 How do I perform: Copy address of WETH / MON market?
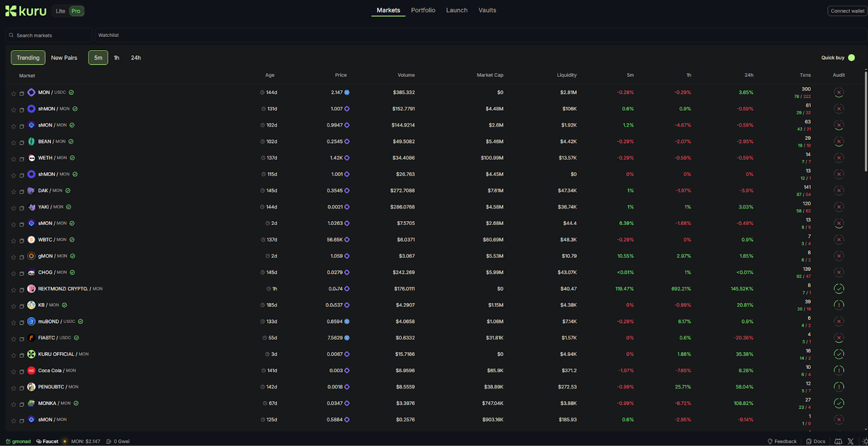[22, 159]
